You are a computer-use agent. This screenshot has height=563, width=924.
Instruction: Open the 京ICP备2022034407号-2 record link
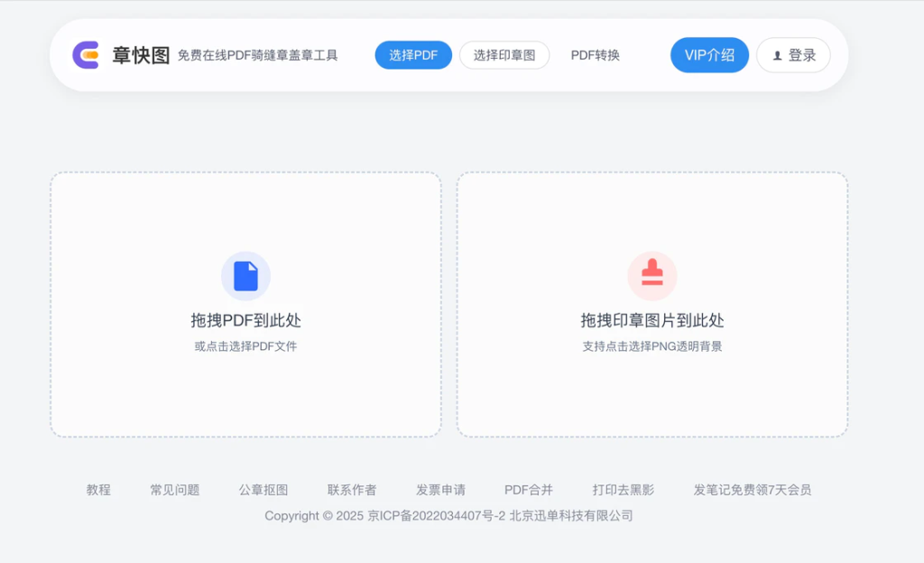pos(437,516)
